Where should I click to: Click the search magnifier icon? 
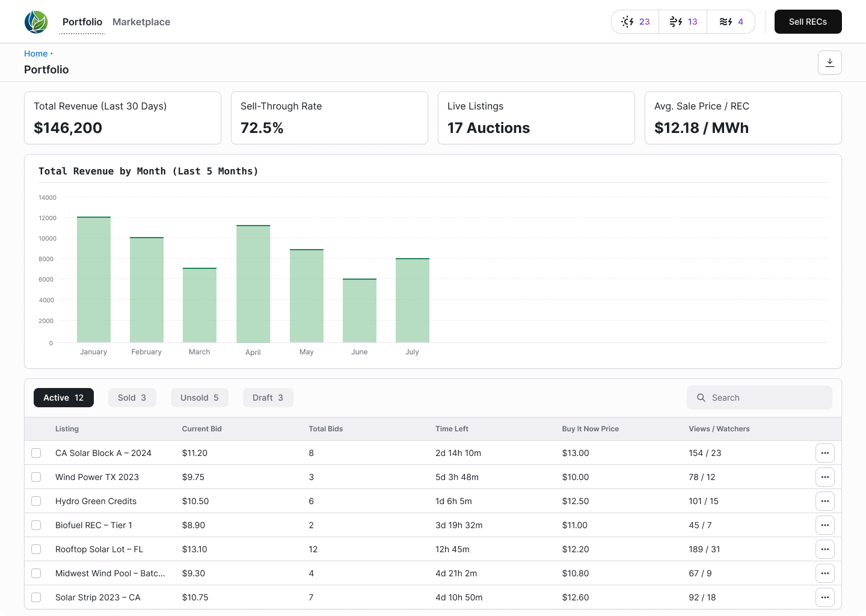pyautogui.click(x=701, y=398)
